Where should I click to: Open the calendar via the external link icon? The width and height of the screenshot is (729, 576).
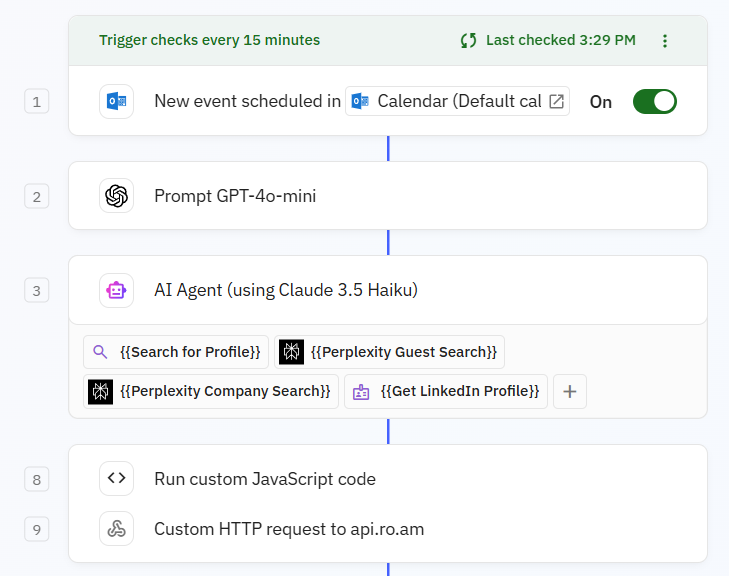[557, 101]
